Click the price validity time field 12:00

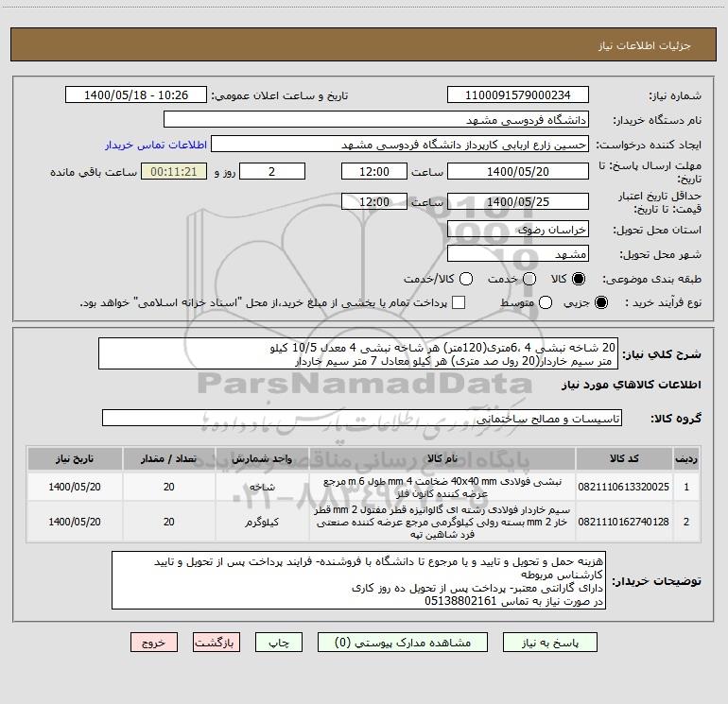pyautogui.click(x=374, y=202)
